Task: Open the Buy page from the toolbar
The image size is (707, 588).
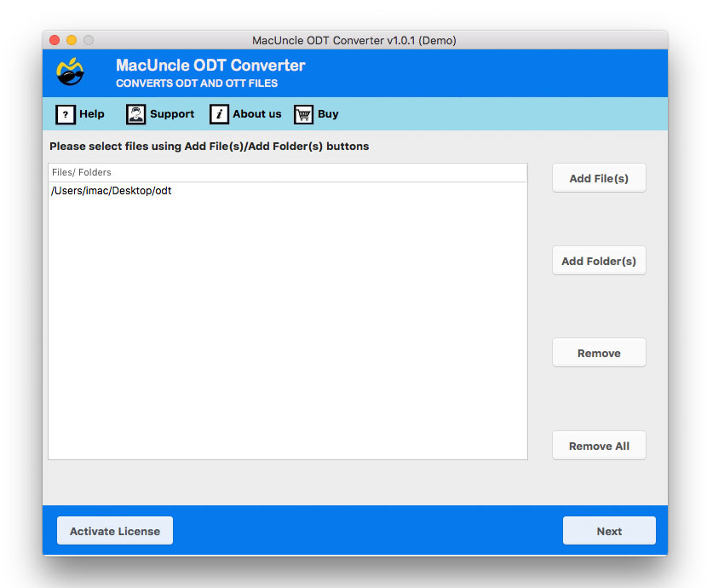Action: point(327,114)
